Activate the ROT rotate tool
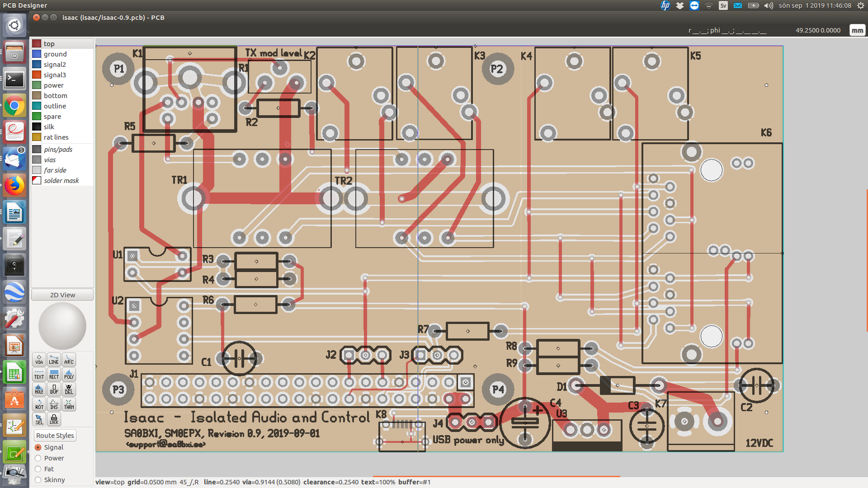The width and height of the screenshot is (868, 488). (39, 404)
